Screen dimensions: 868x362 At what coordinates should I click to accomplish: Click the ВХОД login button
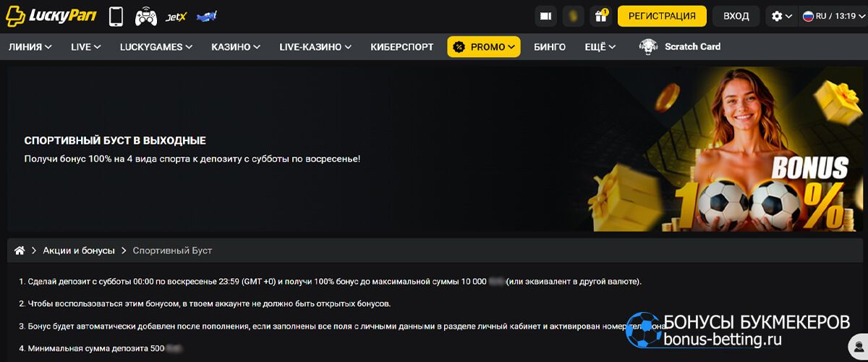coord(736,16)
